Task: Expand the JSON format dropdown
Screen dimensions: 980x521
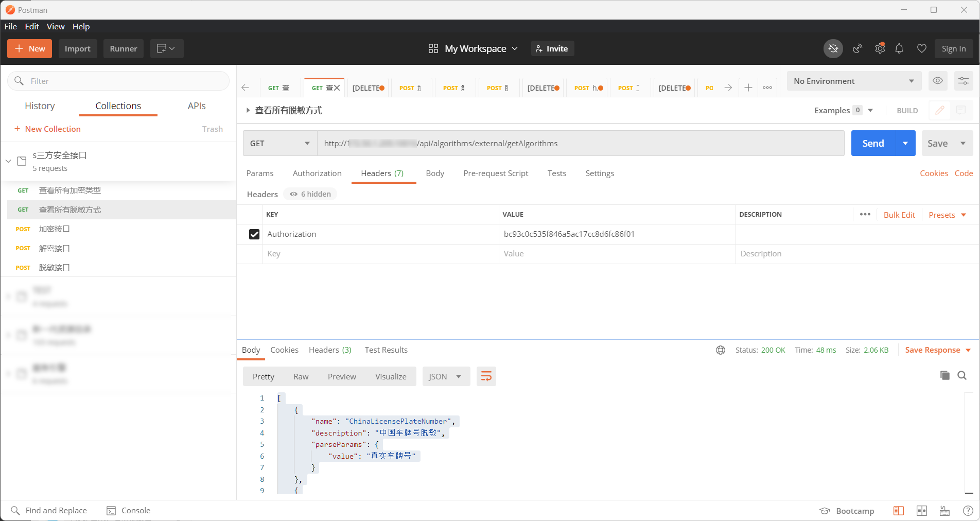Action: pyautogui.click(x=445, y=377)
